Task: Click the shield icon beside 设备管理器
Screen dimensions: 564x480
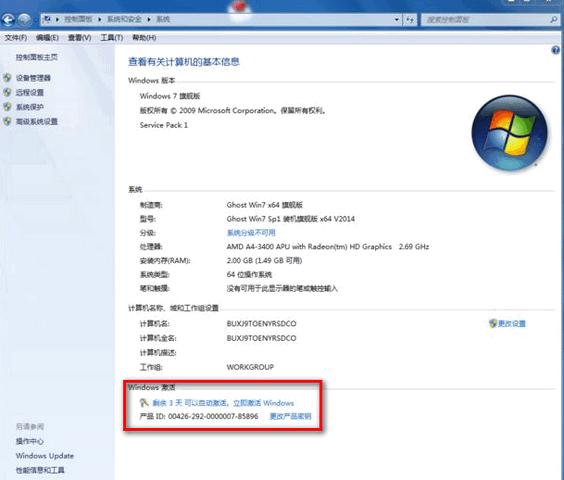Action: [x=7, y=78]
